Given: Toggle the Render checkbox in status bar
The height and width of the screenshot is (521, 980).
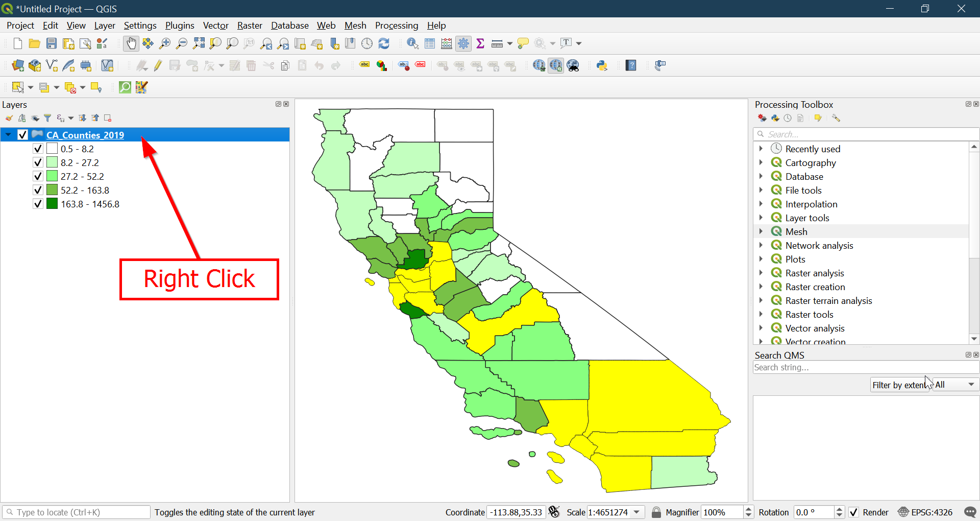Looking at the screenshot, I should coord(853,512).
